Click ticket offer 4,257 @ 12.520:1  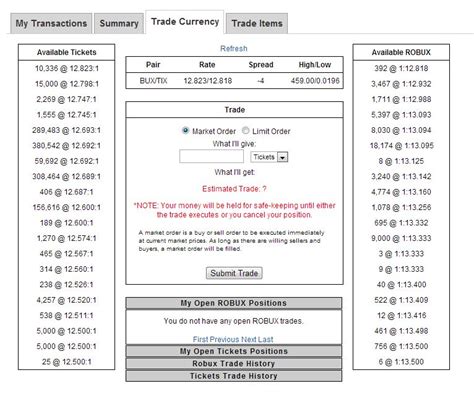click(x=67, y=300)
